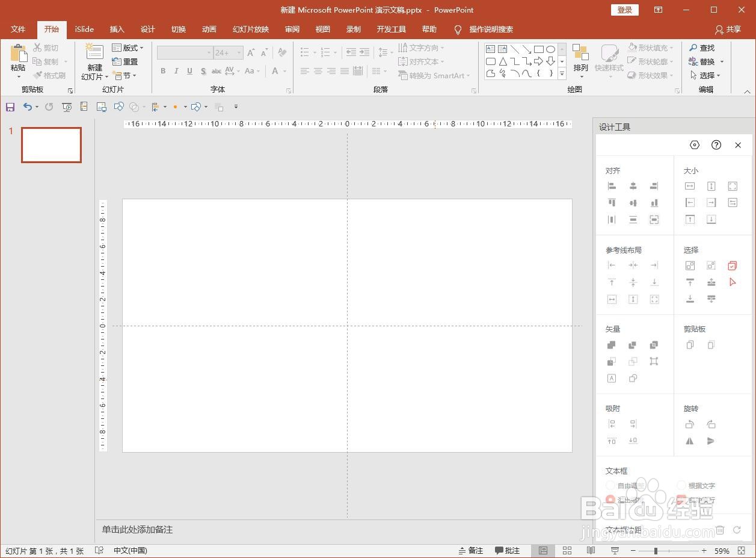Open the 版式 layout dropdown
Image resolution: width=756 pixels, height=558 pixels.
128,48
